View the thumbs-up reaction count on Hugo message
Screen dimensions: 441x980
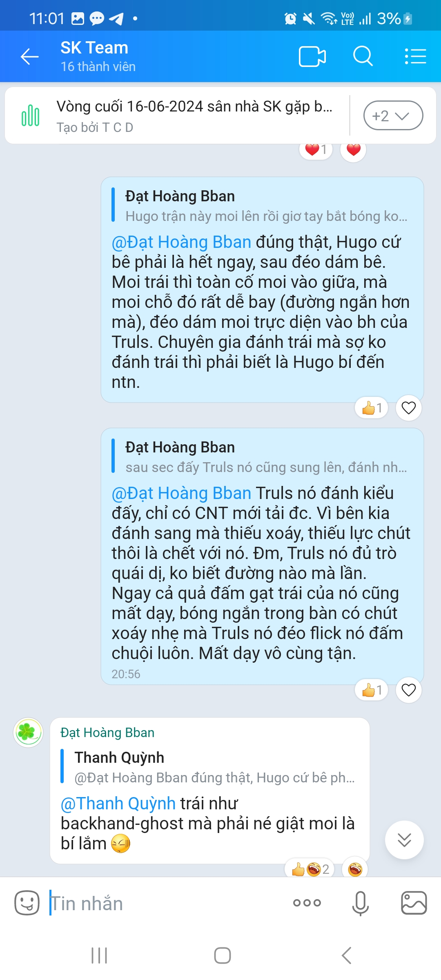click(x=372, y=408)
